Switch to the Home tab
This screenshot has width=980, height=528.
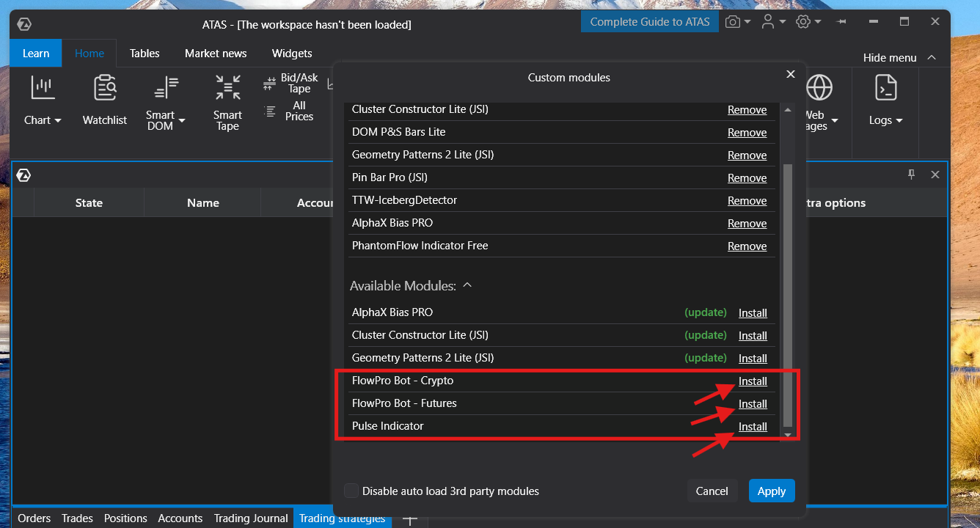(89, 53)
